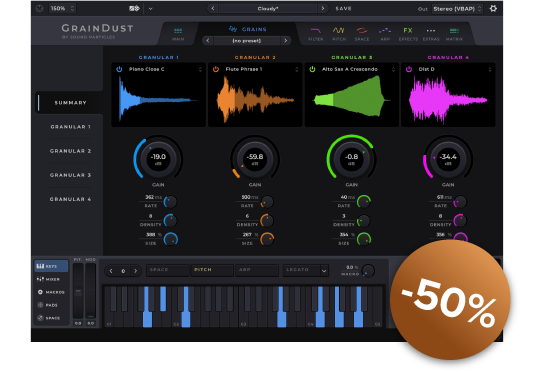Select Granular 2 in the sidebar
The image size is (536, 372).
pos(70,151)
